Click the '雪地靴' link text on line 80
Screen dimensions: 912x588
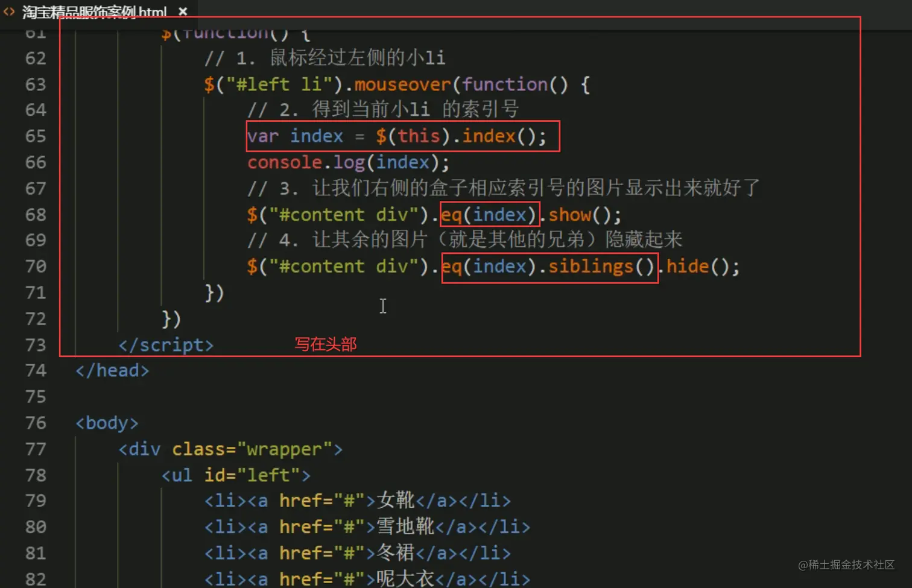(405, 526)
